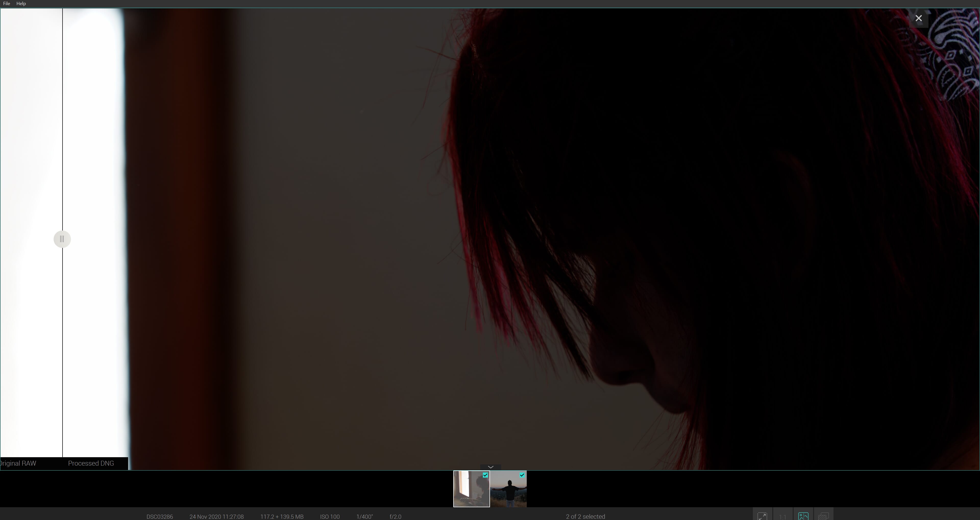980x520 pixels.
Task: Click the 117.2 + 139.5 MB size text
Action: [282, 517]
